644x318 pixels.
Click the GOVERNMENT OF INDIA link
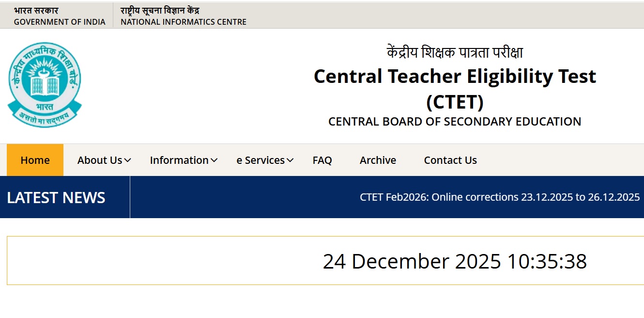tap(59, 22)
